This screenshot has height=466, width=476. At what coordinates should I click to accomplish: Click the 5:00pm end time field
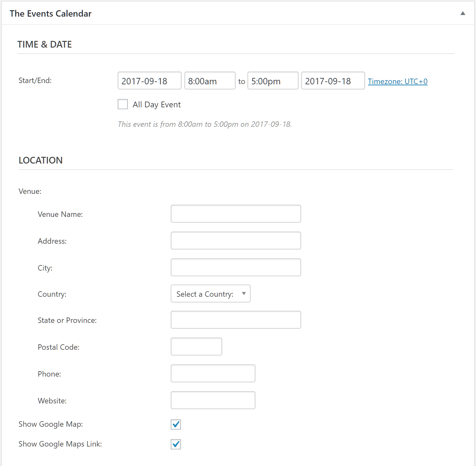click(273, 81)
